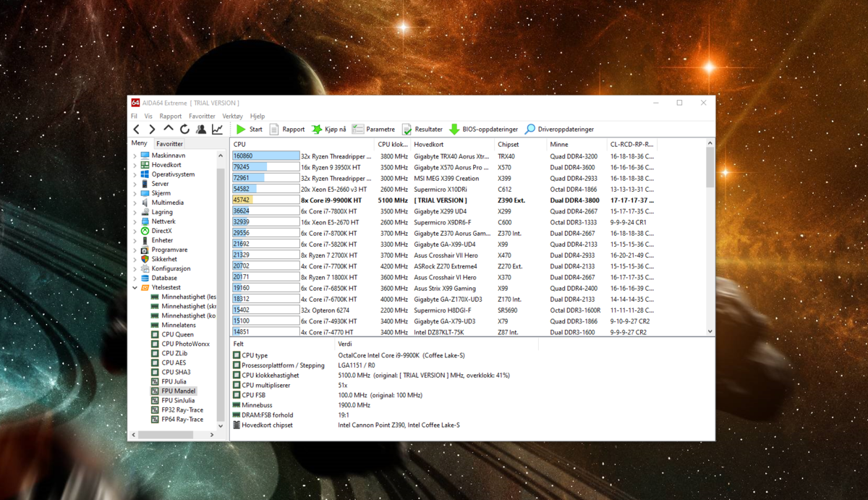Open Driveroppdateringer in the toolbar
868x500 pixels.
tap(559, 130)
